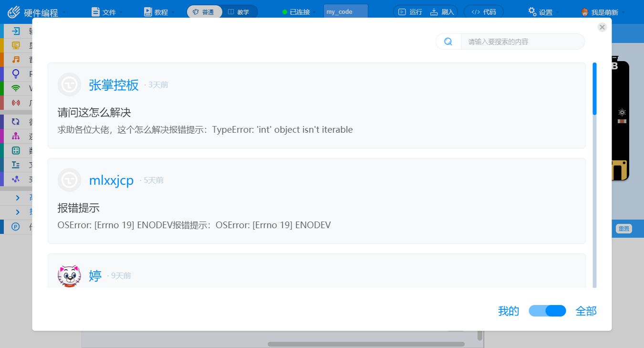The width and height of the screenshot is (644, 348).
Task: Click the 重置 reset button
Action: pos(623,229)
